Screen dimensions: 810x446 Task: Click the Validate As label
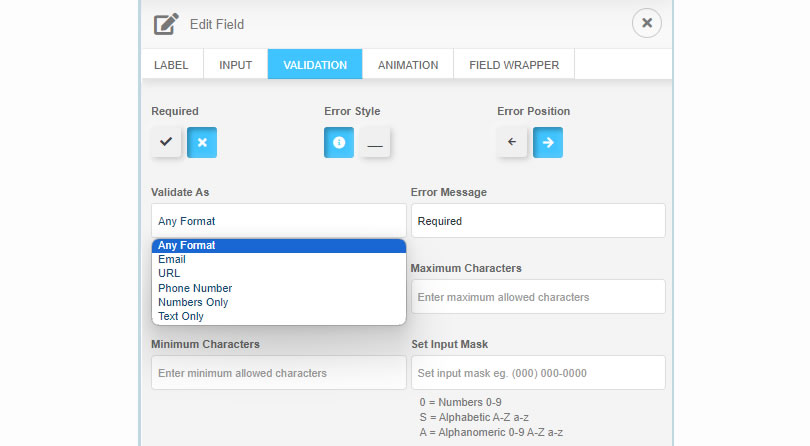[x=180, y=192]
